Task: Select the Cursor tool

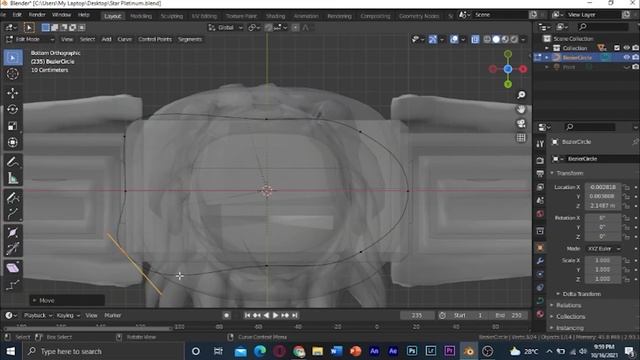Action: (x=13, y=74)
